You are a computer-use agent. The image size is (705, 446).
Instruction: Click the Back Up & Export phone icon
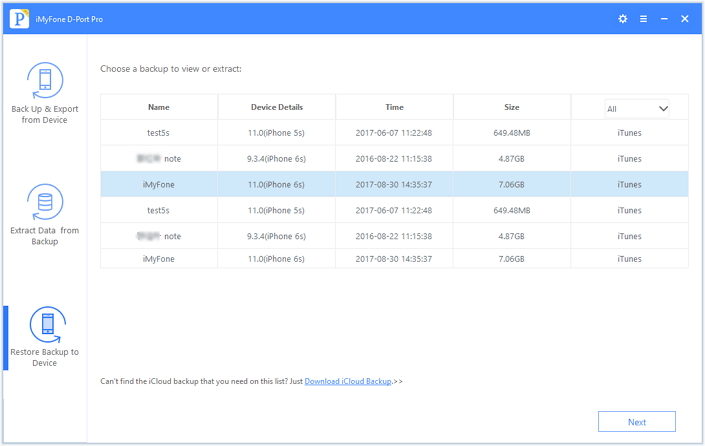click(45, 80)
